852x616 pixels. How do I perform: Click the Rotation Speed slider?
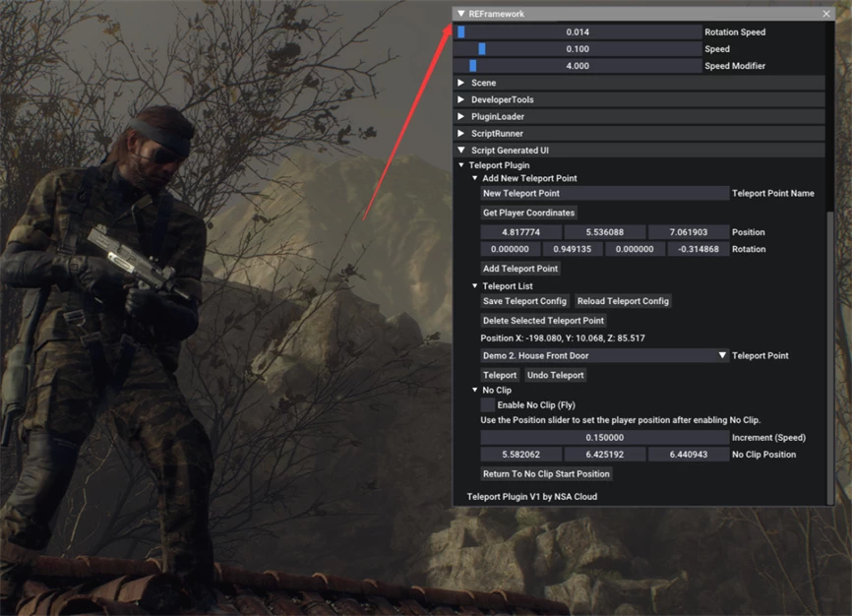[x=578, y=32]
